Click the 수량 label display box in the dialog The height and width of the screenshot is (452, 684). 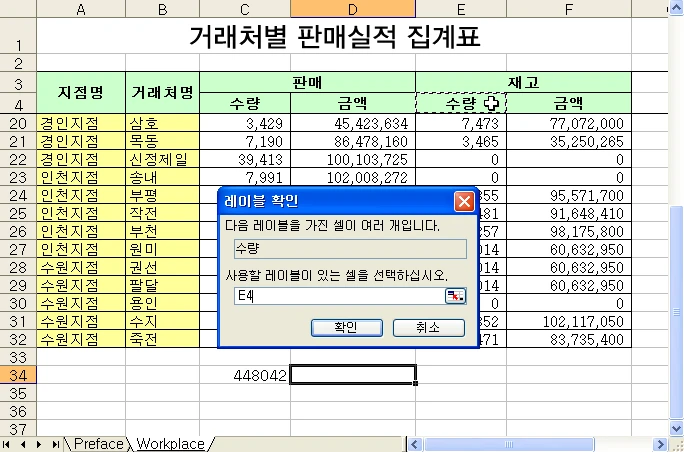point(350,249)
